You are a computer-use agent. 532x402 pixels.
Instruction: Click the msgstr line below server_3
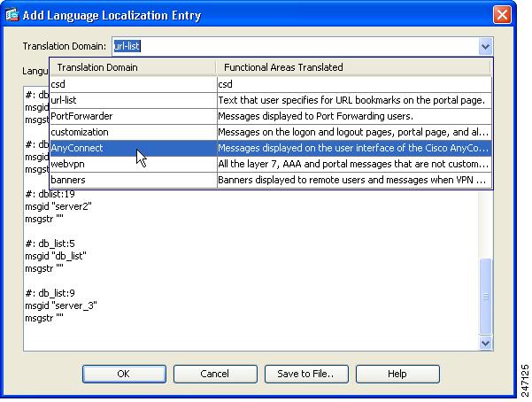click(x=44, y=318)
